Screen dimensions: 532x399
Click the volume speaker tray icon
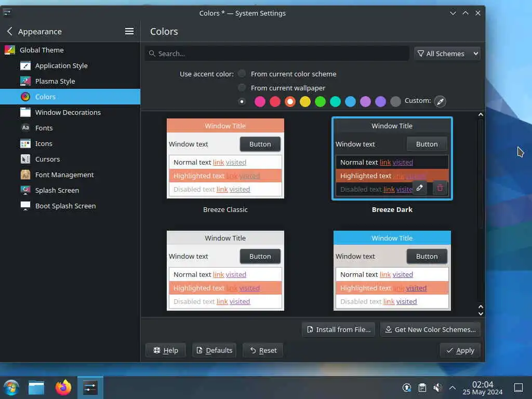[x=437, y=388]
